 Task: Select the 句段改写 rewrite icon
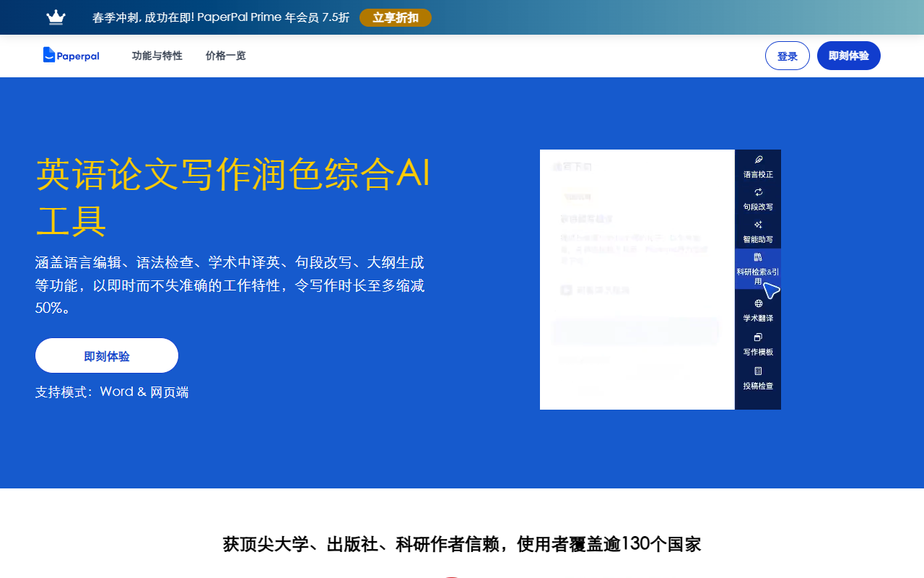coord(758,192)
